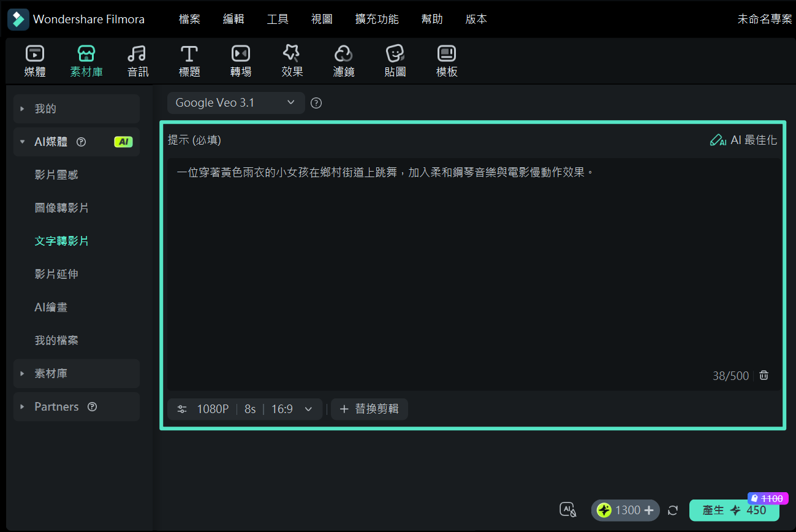Image resolution: width=796 pixels, height=532 pixels.
Task: Open the 模板 templates panel
Action: (446, 60)
